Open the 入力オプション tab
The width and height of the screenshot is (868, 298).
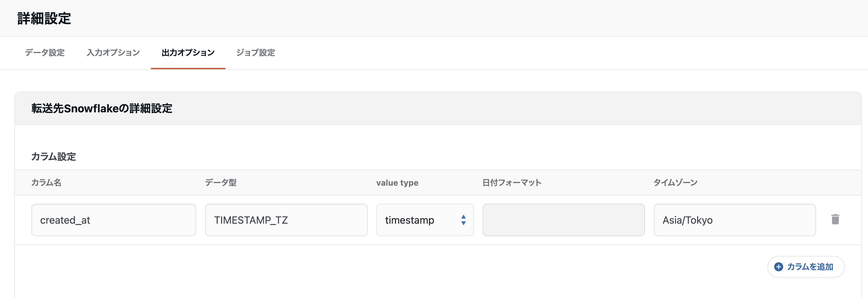pyautogui.click(x=113, y=53)
